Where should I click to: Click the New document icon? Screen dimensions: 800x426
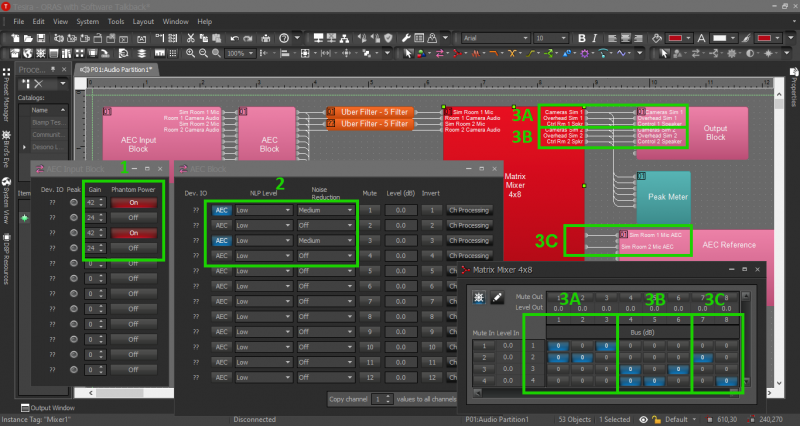15,38
